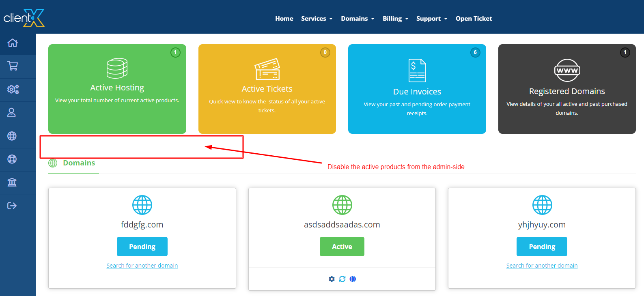The width and height of the screenshot is (644, 296).
Task: Open the user profile sidebar icon
Action: pos(12,113)
